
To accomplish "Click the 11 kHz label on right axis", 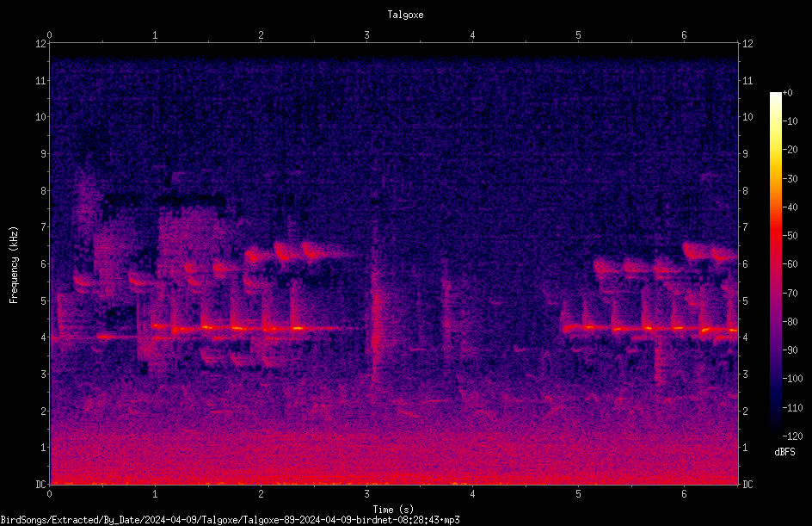I will click(x=747, y=80).
